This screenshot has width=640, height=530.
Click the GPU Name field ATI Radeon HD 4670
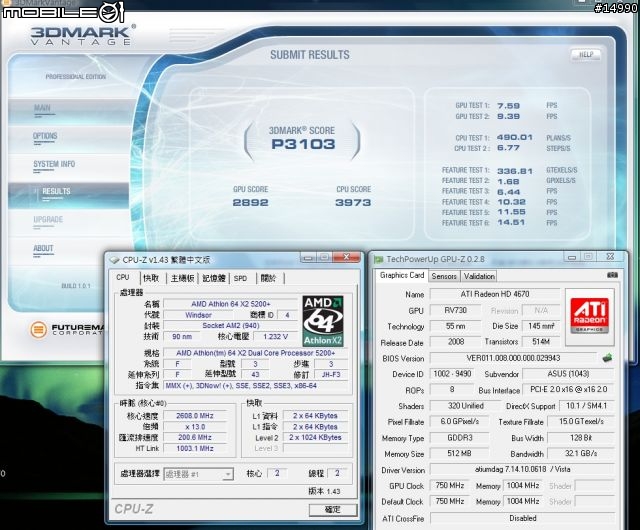(495, 294)
